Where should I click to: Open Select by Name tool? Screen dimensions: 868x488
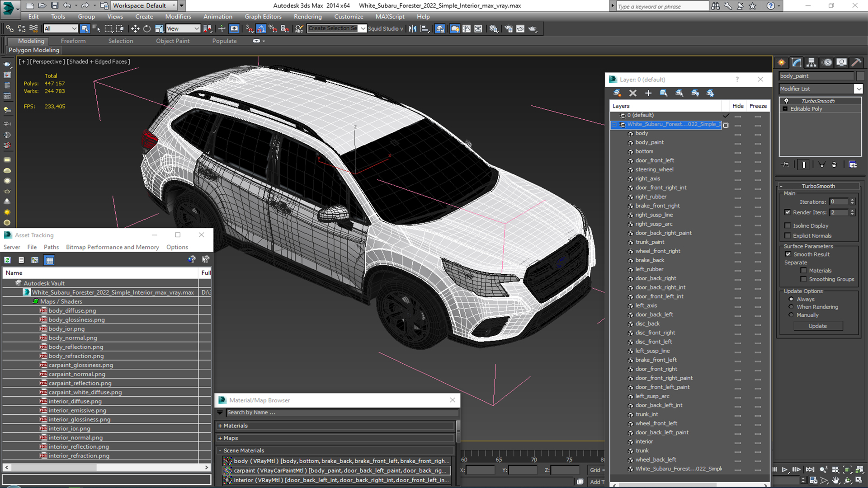pyautogui.click(x=96, y=28)
